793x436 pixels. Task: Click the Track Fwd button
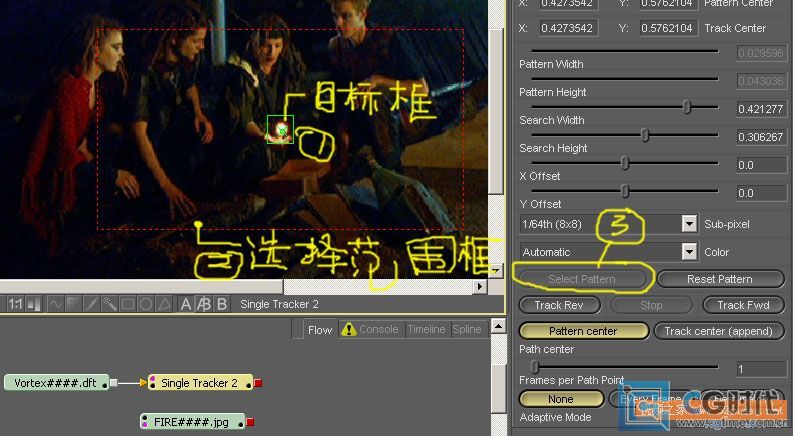[x=743, y=305]
